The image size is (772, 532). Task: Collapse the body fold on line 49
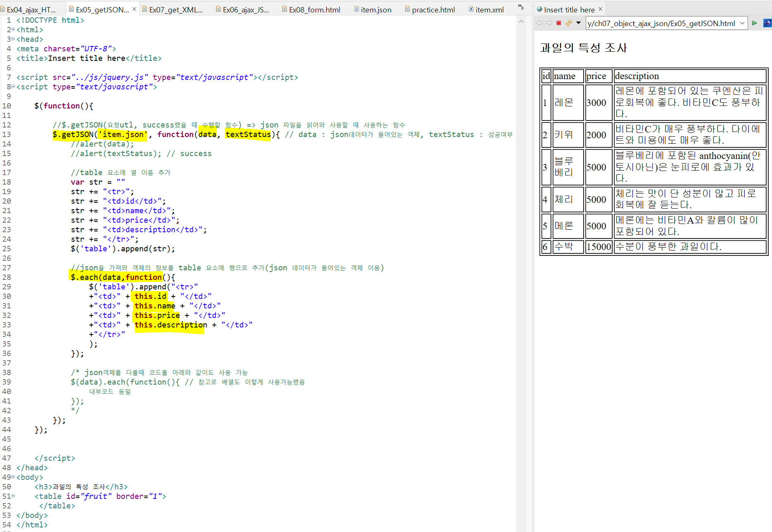(x=13, y=477)
